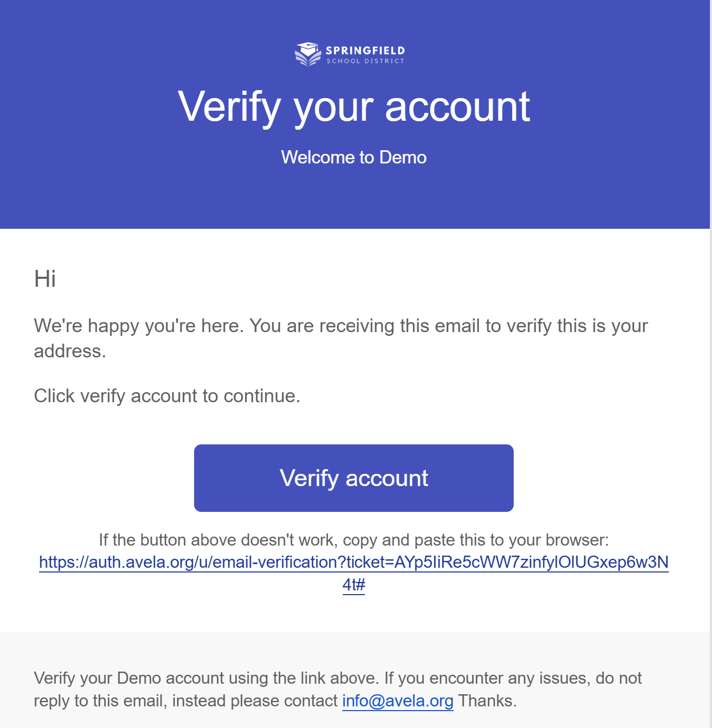The height and width of the screenshot is (728, 712).
Task: Click the "We're happy you're here" sentence
Action: [x=139, y=326]
